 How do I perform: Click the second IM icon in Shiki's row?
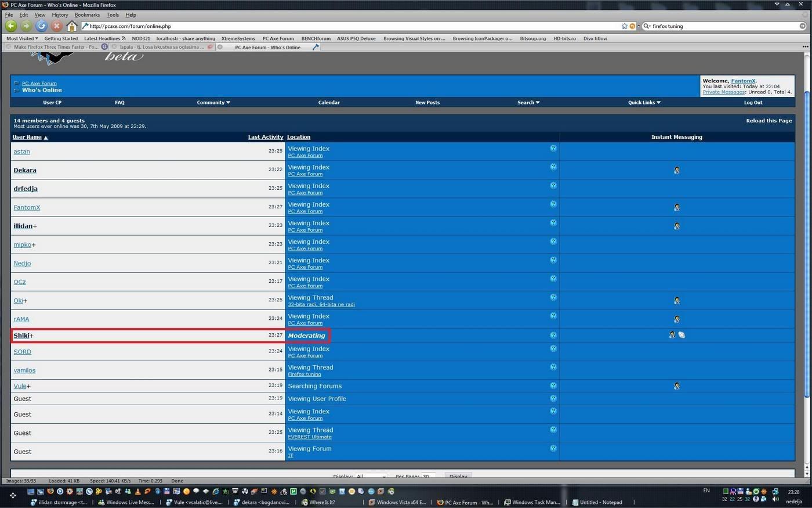coord(681,335)
